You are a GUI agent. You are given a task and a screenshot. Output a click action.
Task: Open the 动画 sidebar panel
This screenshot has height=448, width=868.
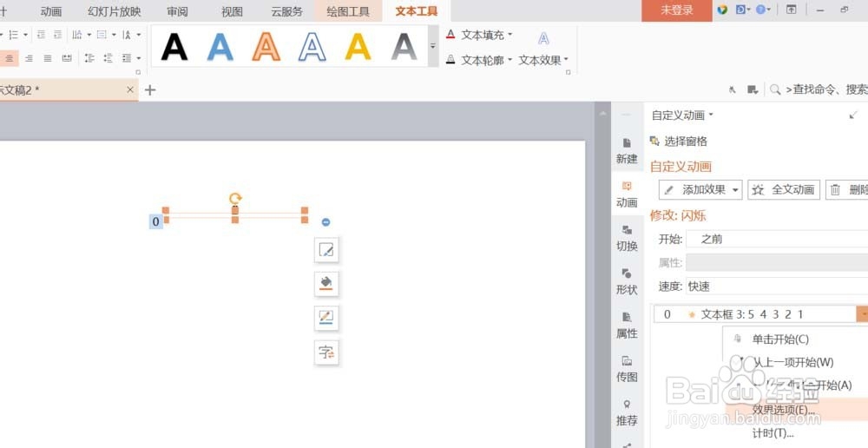[x=627, y=194]
